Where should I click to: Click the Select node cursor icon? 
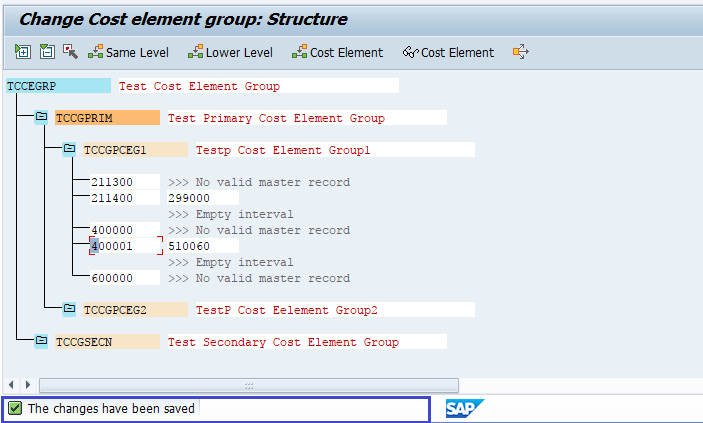69,52
